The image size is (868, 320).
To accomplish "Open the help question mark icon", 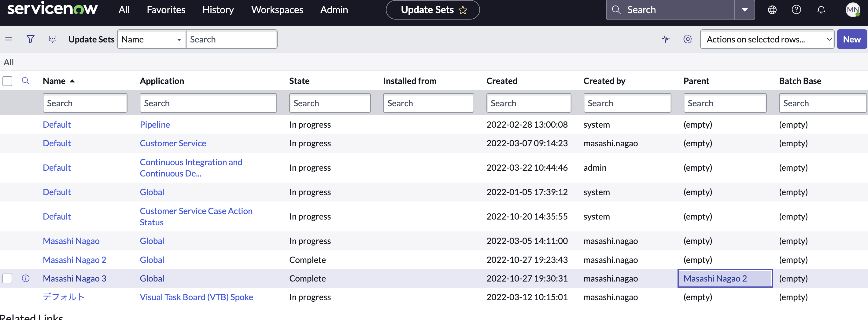I will (x=796, y=10).
